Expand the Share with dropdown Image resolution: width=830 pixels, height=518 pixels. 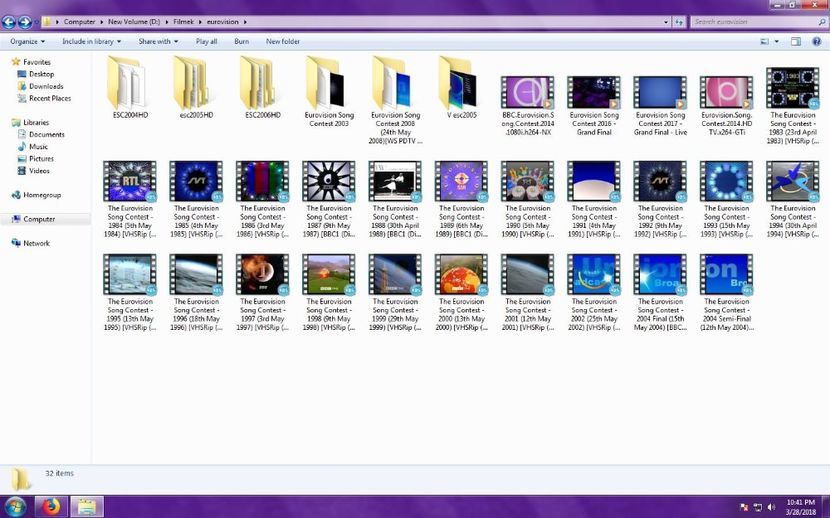tap(158, 41)
